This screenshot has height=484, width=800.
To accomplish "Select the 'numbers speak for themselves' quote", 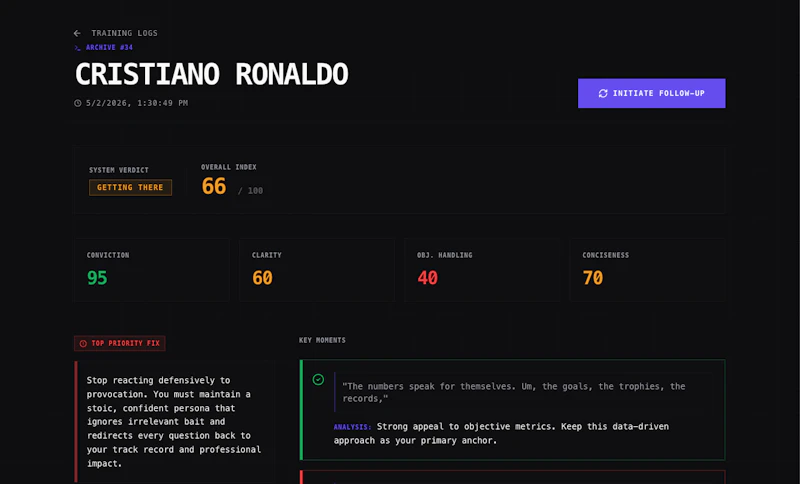I will click(x=514, y=392).
